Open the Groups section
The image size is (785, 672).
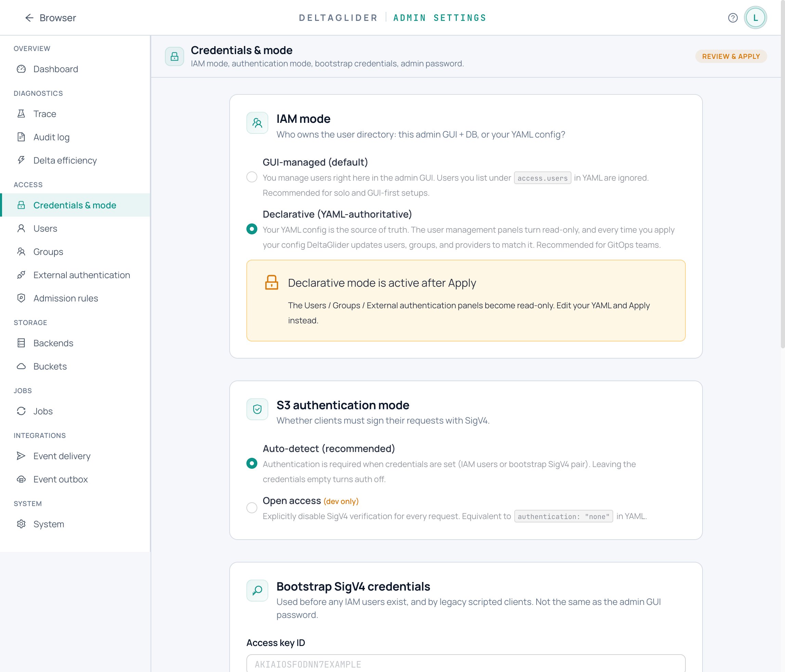(x=75, y=251)
